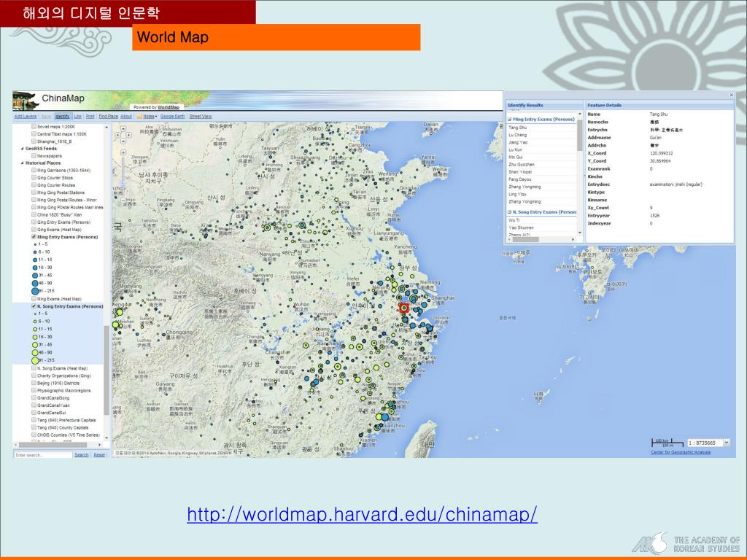Collapse Ming Entry Exams (Persons) results group
This screenshot has width=747, height=560.
(510, 119)
